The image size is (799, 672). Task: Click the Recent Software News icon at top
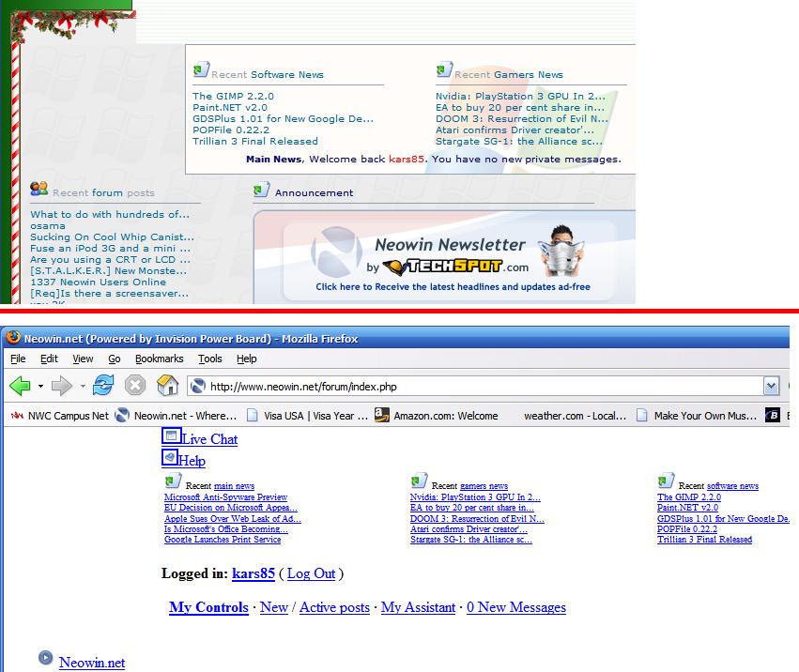[x=201, y=69]
